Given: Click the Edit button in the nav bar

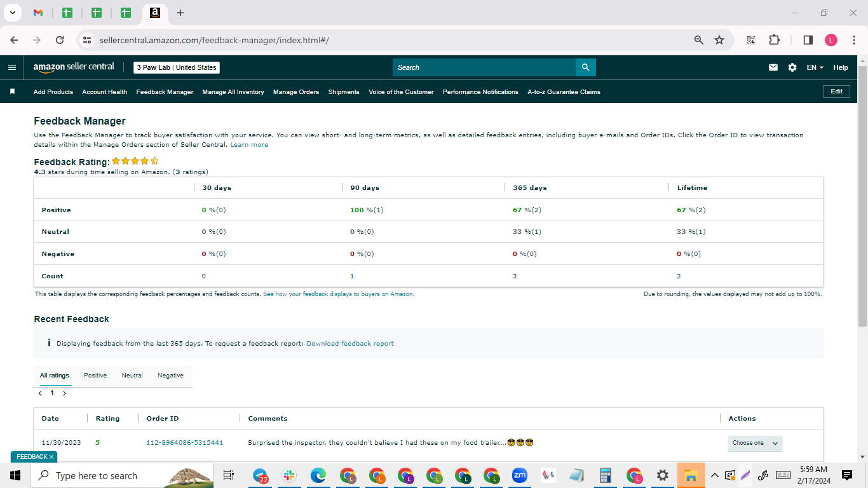Looking at the screenshot, I should pos(836,91).
